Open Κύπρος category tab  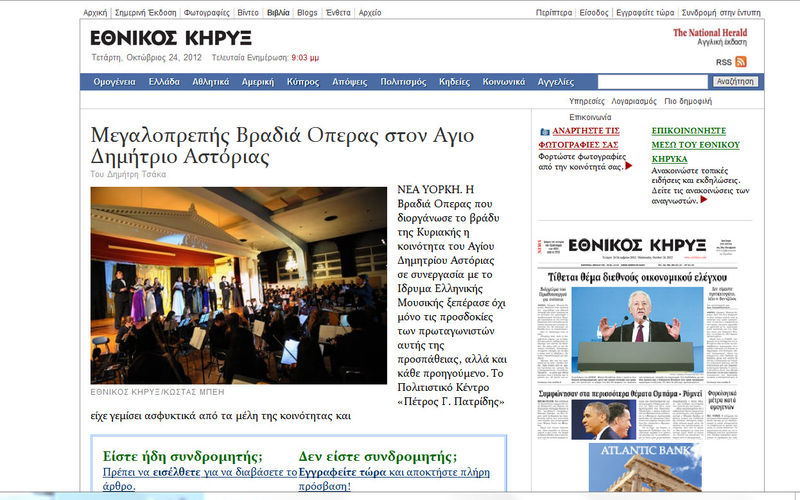click(x=303, y=82)
